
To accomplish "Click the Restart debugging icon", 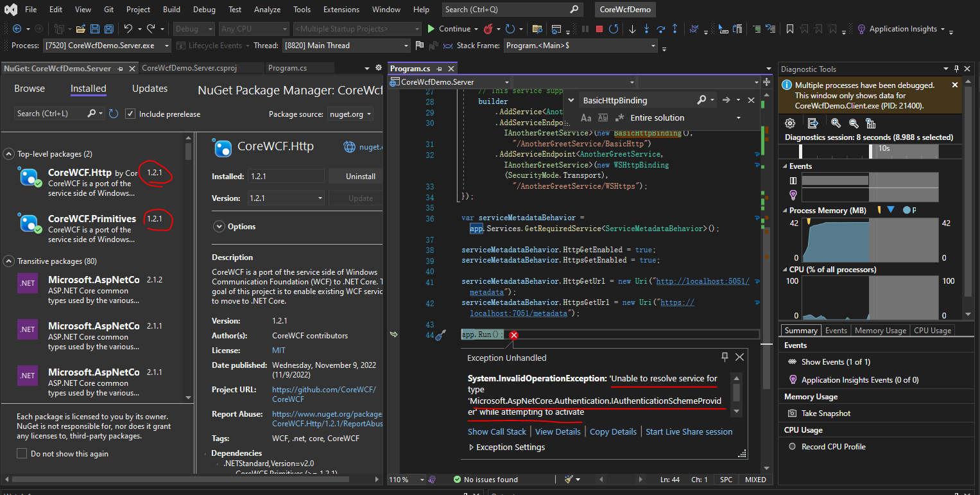I will coord(614,29).
